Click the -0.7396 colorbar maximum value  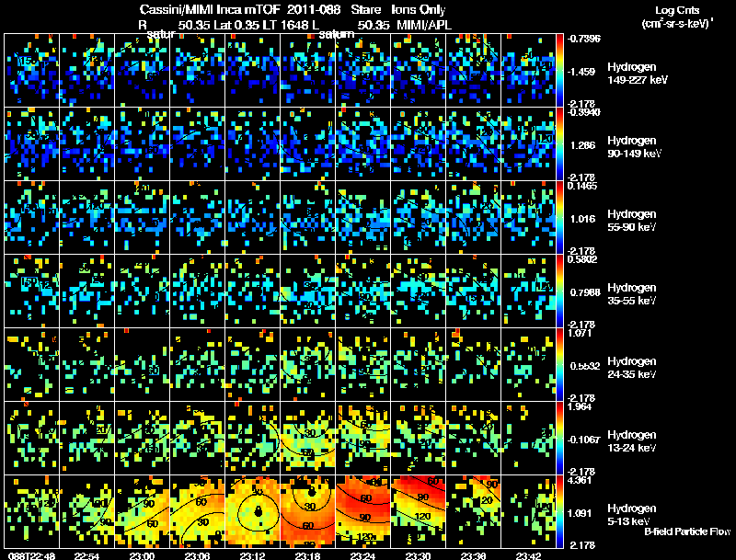583,39
